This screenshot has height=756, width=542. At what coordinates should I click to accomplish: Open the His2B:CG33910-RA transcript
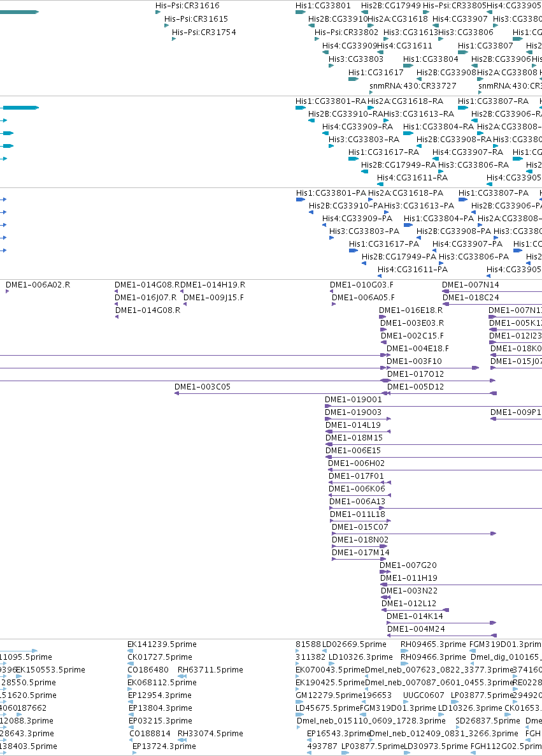tap(345, 114)
